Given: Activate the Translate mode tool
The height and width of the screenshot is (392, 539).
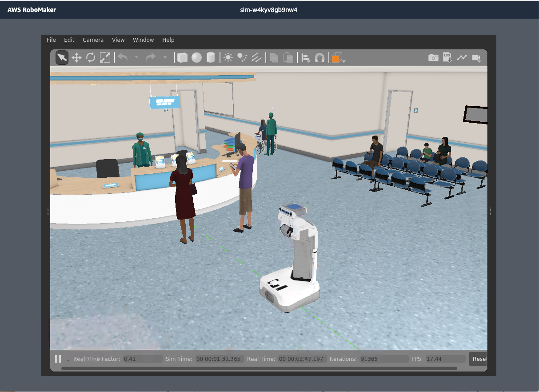Looking at the screenshot, I should (76, 57).
